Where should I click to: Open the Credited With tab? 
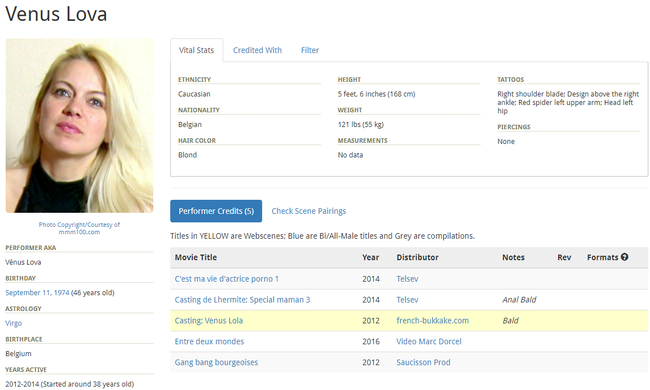[x=257, y=50]
